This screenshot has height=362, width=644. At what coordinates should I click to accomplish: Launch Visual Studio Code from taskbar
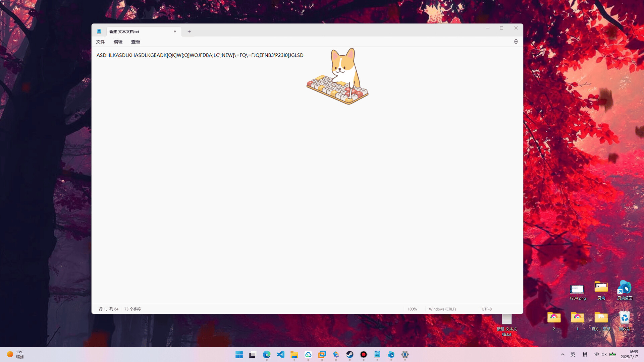(280, 355)
